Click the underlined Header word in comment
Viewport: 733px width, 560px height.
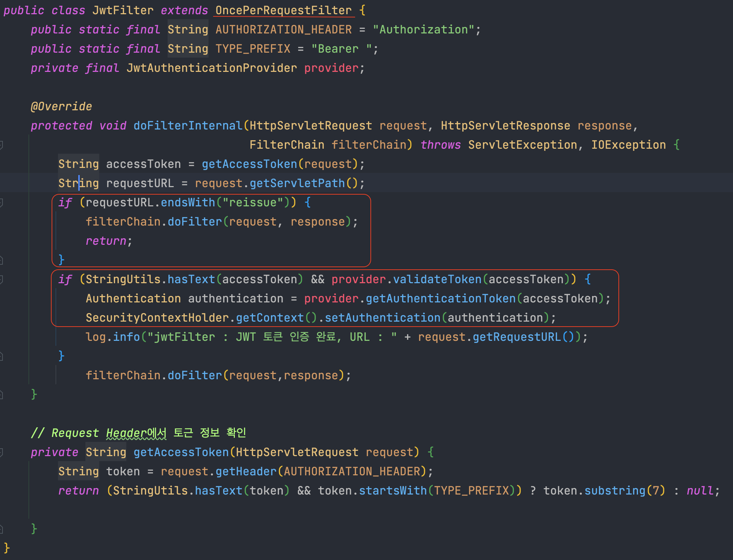point(126,433)
